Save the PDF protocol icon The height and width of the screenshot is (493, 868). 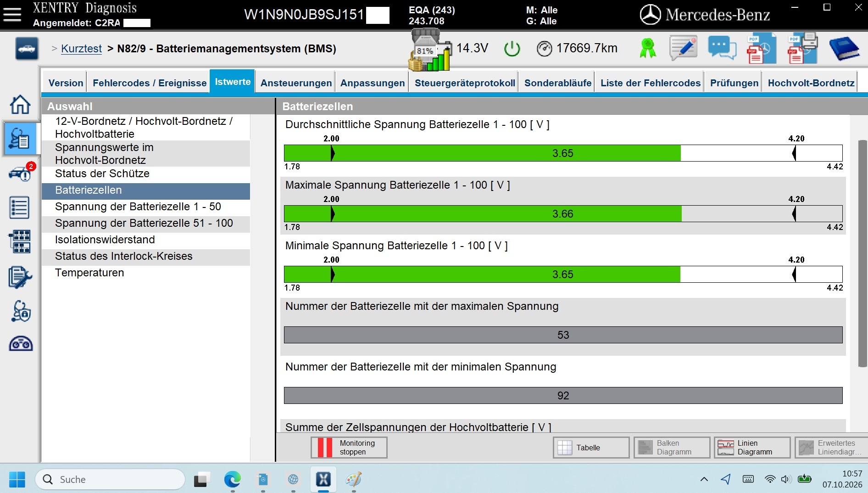[761, 48]
